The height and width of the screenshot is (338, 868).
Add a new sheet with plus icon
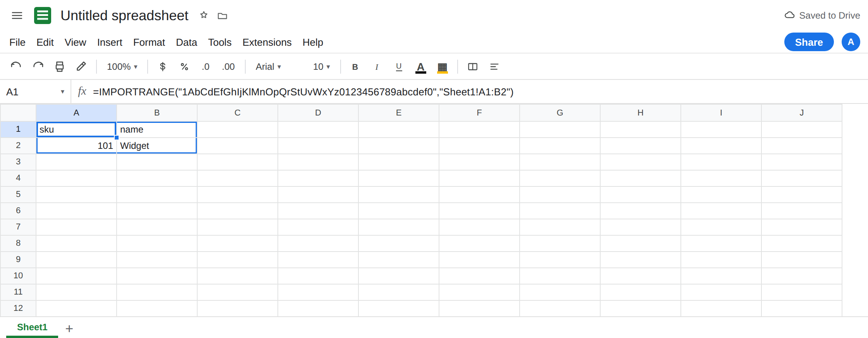coord(69,329)
